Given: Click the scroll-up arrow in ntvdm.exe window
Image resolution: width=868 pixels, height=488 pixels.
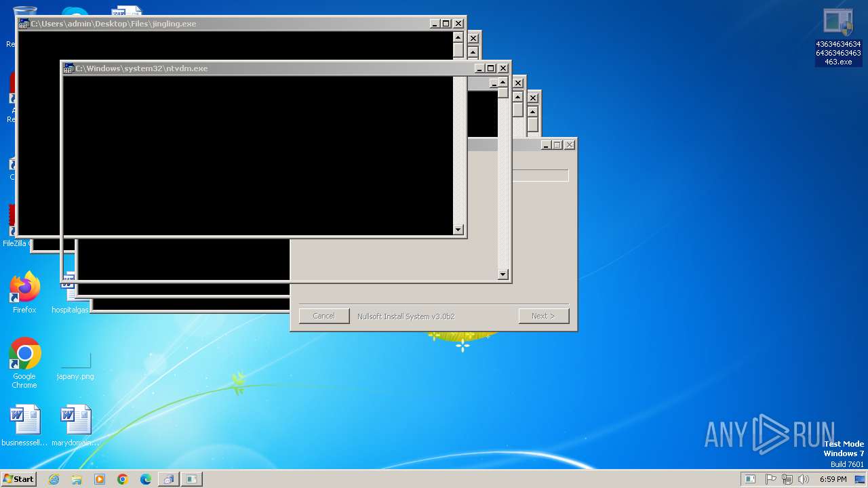Looking at the screenshot, I should [502, 82].
